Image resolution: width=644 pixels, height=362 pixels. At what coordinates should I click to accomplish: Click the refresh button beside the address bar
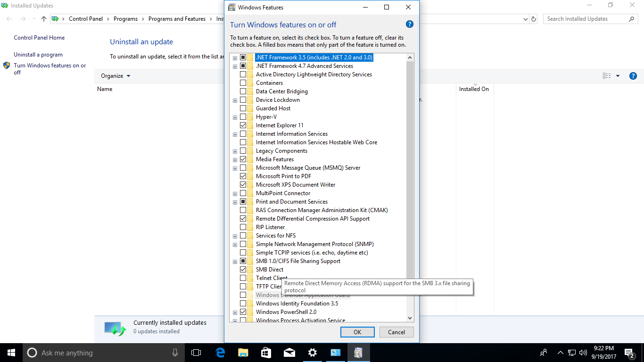coord(534,19)
